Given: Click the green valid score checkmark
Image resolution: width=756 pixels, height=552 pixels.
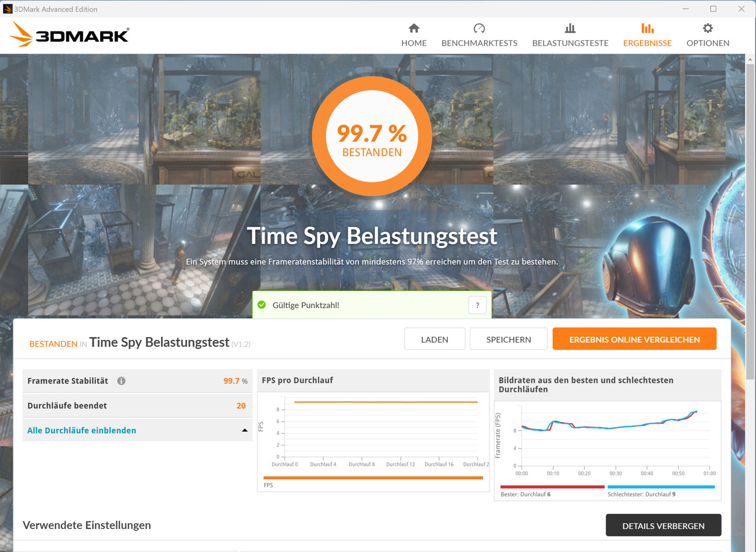Looking at the screenshot, I should pyautogui.click(x=262, y=305).
